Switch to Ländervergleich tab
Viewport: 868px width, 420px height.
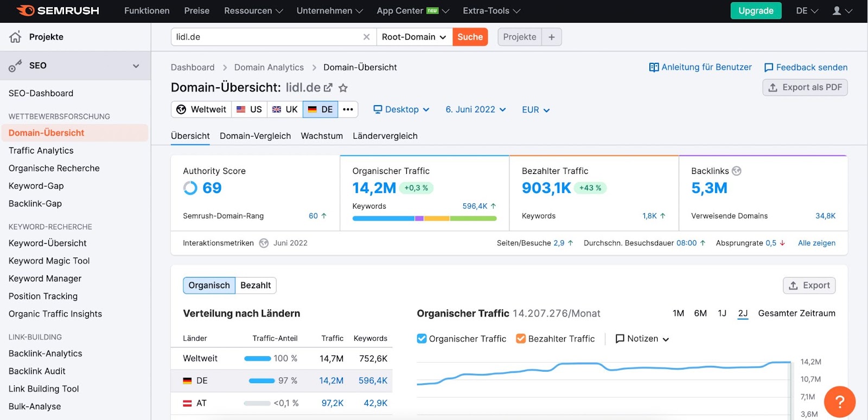click(385, 136)
